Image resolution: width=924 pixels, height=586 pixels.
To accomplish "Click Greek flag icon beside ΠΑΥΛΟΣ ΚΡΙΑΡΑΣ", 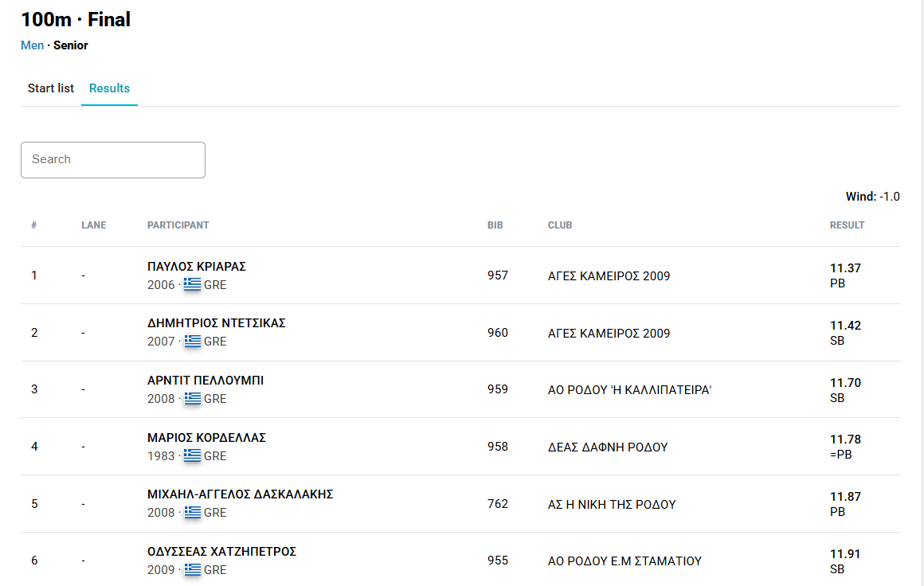I will click(x=192, y=284).
